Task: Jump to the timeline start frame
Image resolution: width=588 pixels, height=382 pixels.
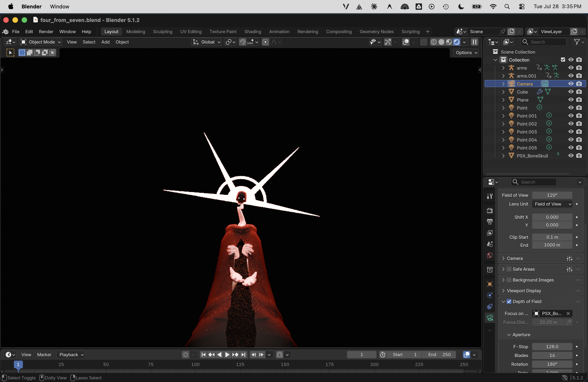Action: tap(204, 355)
